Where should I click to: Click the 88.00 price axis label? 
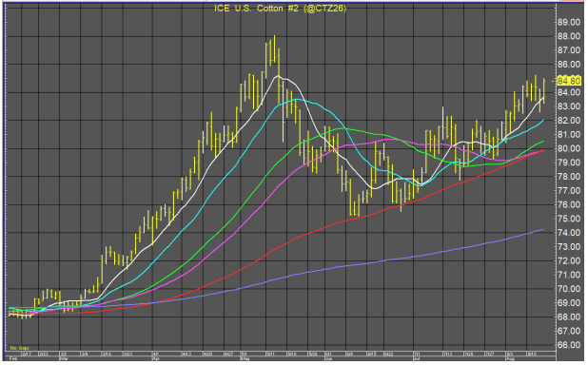[x=569, y=36]
